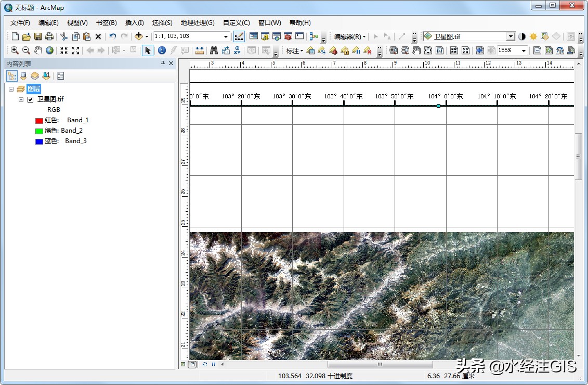Viewport: 588px width, 385px height.
Task: Pin the 内容列表 panel
Action: coord(163,63)
